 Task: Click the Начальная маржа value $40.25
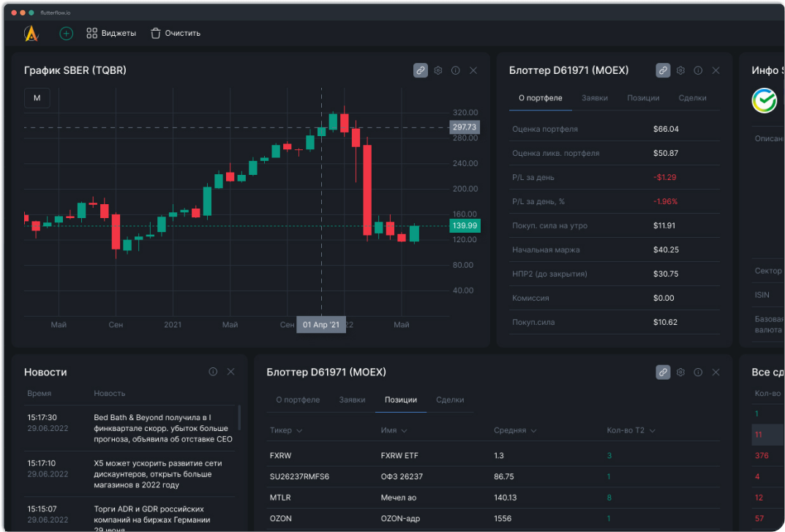666,250
